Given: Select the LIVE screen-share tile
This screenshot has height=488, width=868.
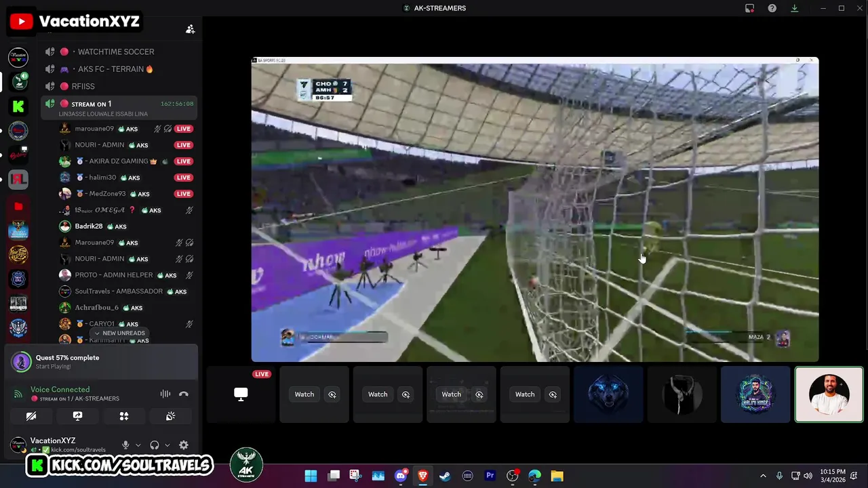Looking at the screenshot, I should coord(241,394).
